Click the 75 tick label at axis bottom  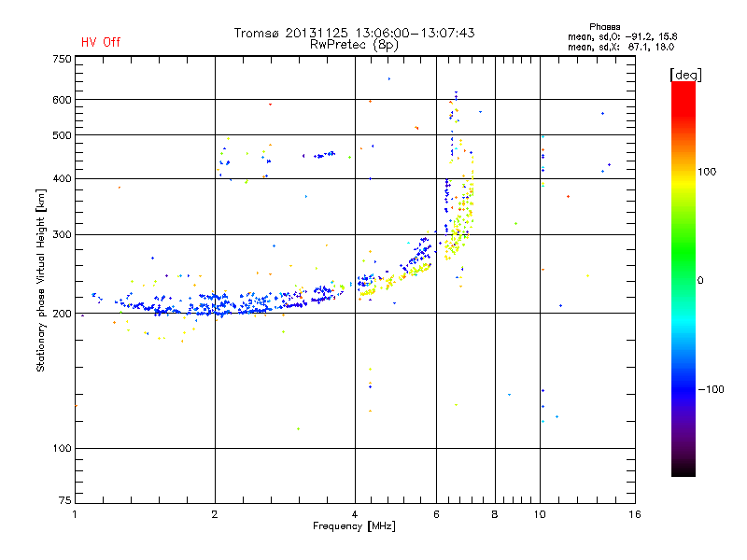click(65, 500)
